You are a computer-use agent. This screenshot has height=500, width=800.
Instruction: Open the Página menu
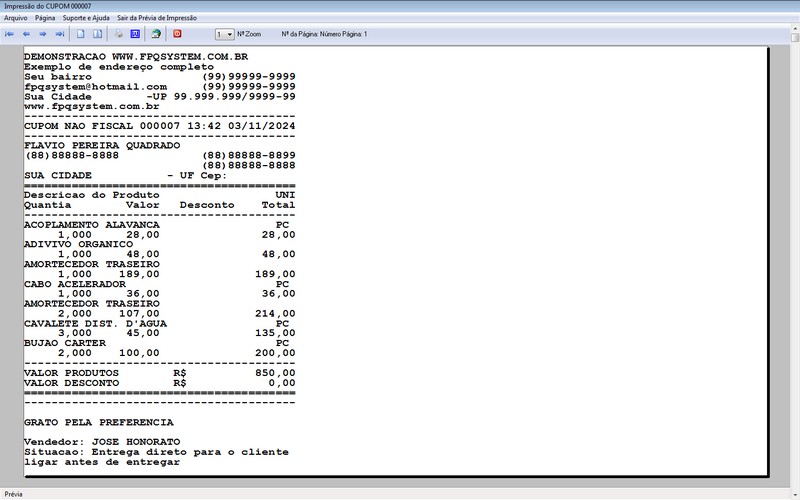[45, 18]
